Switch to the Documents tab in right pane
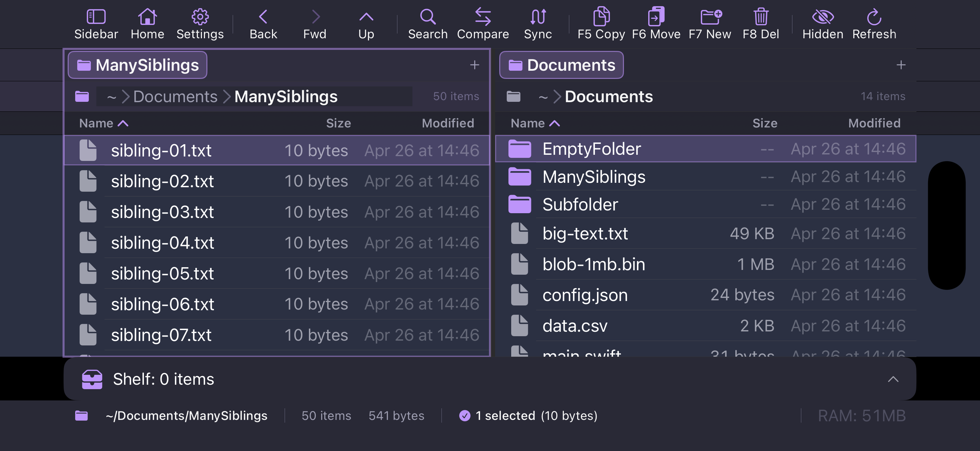 [561, 65]
